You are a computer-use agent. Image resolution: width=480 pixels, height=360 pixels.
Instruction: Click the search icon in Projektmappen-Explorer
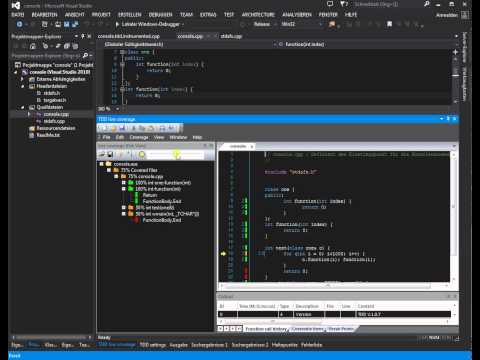(86, 55)
